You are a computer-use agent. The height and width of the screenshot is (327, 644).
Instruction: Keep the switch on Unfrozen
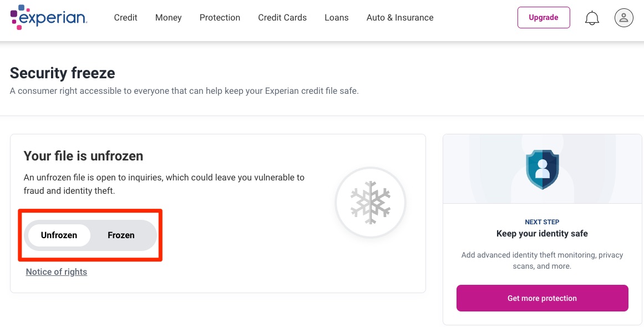point(58,235)
